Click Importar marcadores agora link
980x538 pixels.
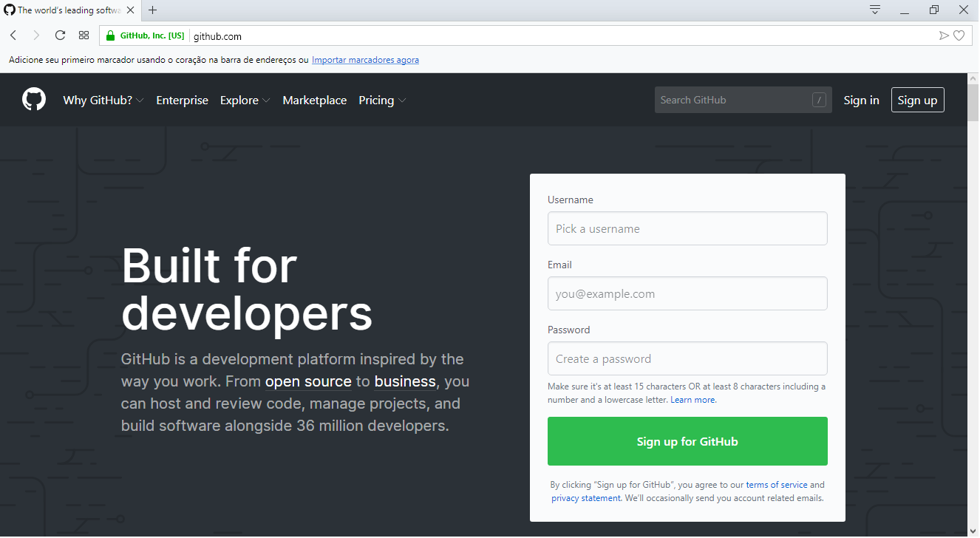(365, 59)
